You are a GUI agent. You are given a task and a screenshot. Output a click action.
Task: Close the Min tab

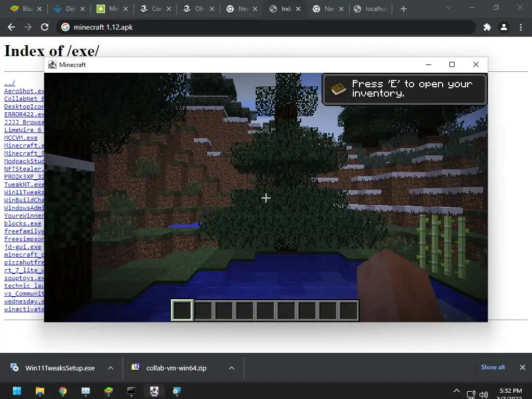(126, 9)
